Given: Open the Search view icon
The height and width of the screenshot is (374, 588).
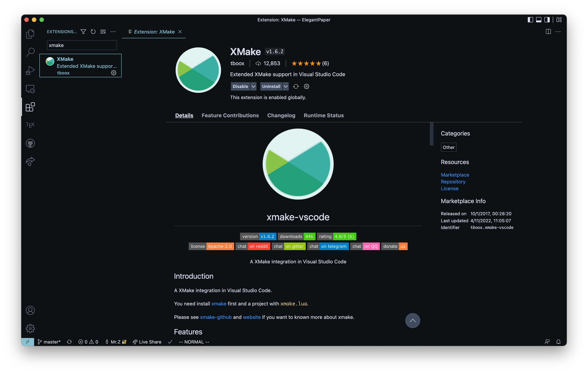Looking at the screenshot, I should point(30,52).
